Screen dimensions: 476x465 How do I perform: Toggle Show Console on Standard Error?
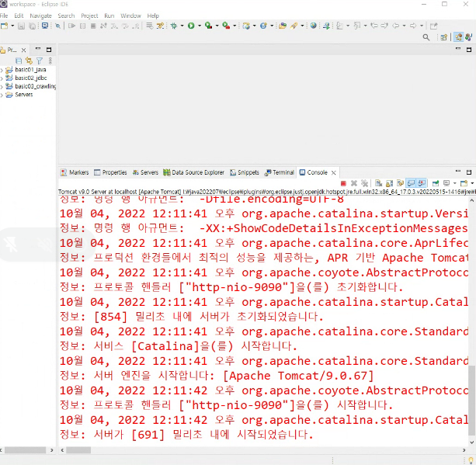point(422,183)
